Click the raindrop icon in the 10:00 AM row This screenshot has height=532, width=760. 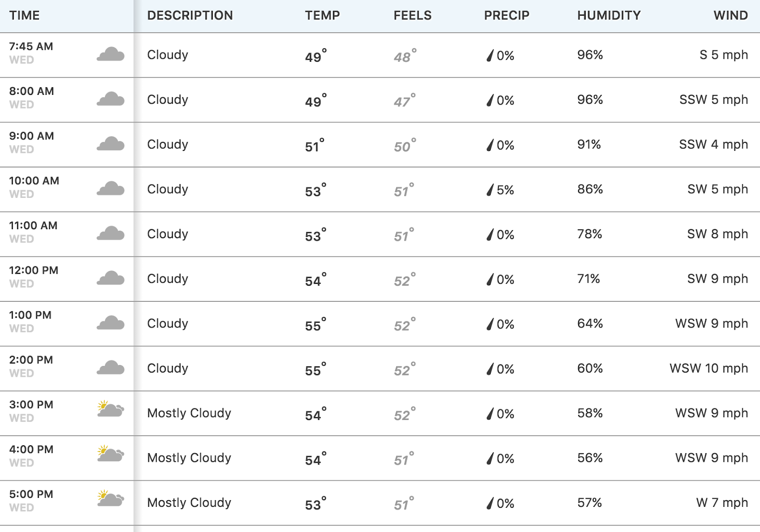(490, 190)
